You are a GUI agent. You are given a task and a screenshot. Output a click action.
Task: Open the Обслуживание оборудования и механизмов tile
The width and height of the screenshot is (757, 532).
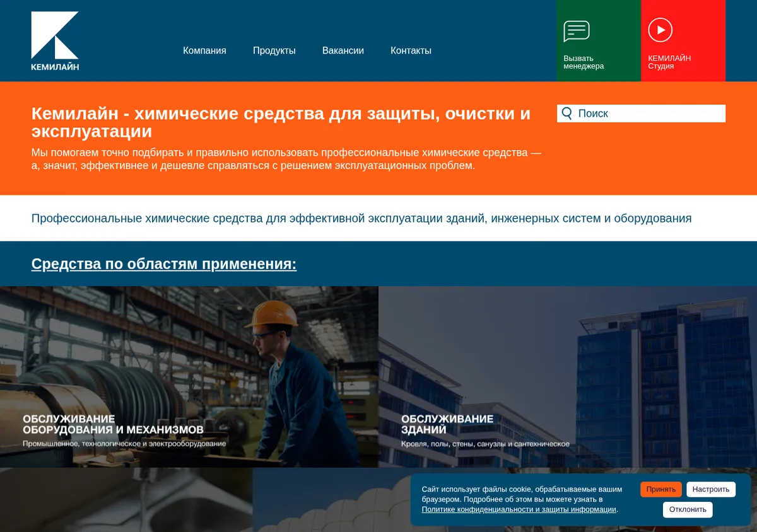coord(189,377)
